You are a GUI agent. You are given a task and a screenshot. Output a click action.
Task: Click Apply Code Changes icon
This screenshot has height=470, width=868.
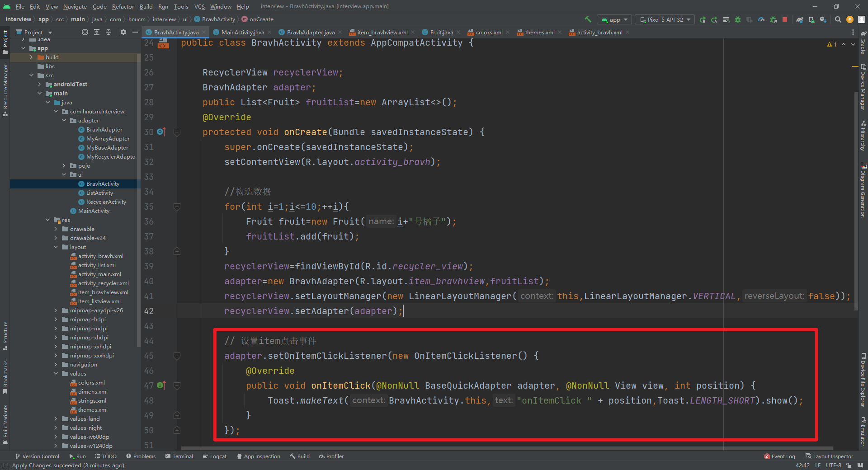[x=726, y=19]
